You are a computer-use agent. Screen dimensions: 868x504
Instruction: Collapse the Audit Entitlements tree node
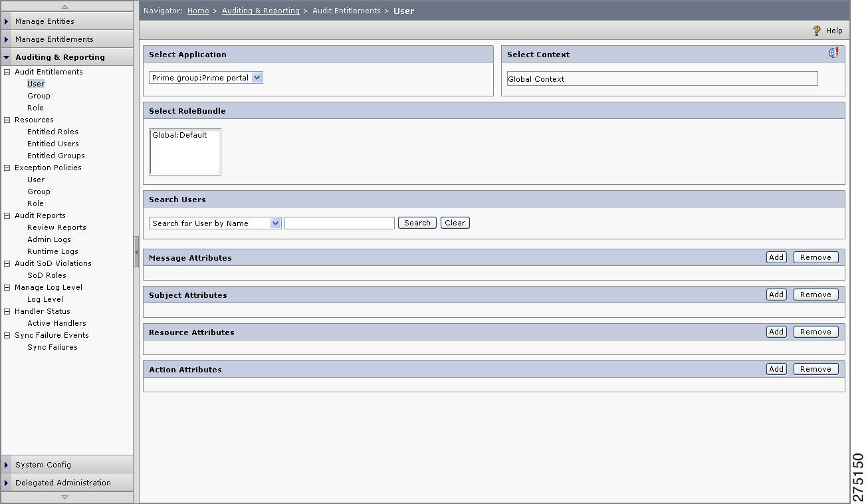click(7, 72)
